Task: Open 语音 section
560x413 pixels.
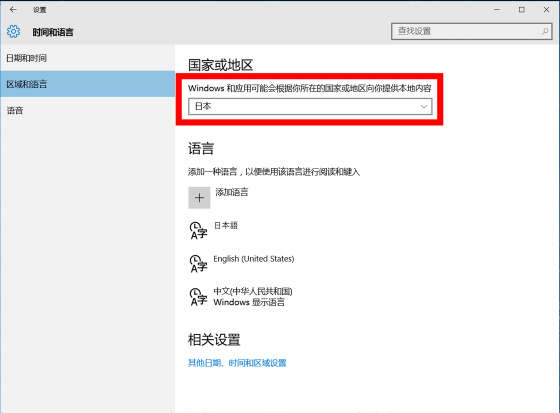Action: click(88, 110)
